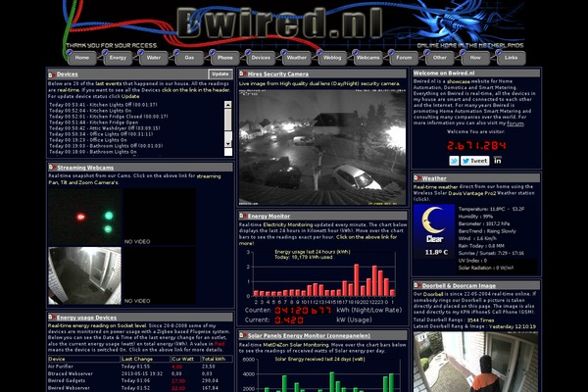
Task: Click the scroll up arrow in events list
Action: point(228,105)
